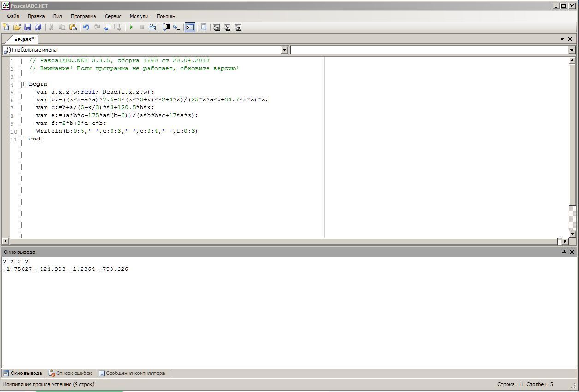This screenshot has width=579, height=392.
Task: Pin the output window panel
Action: pos(564,252)
